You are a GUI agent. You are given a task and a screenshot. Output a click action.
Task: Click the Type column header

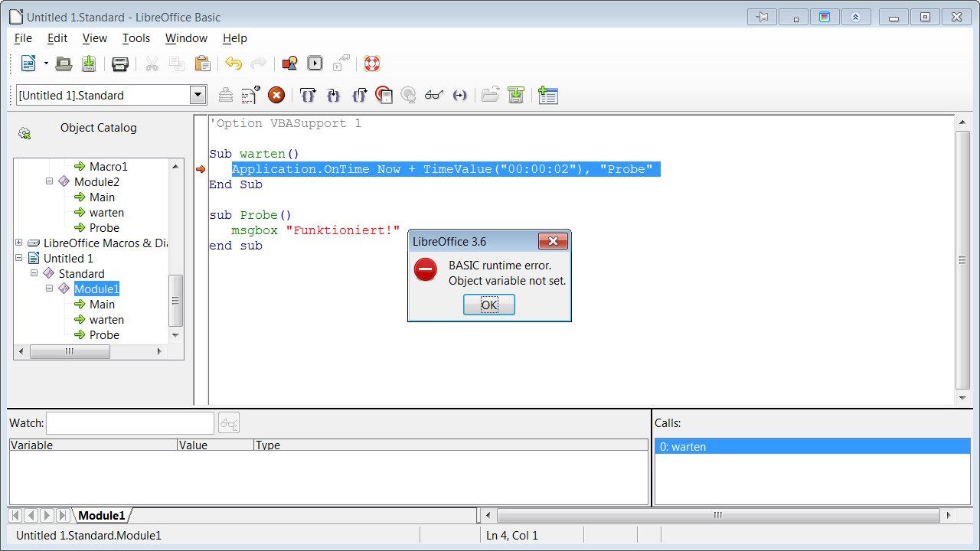(451, 445)
